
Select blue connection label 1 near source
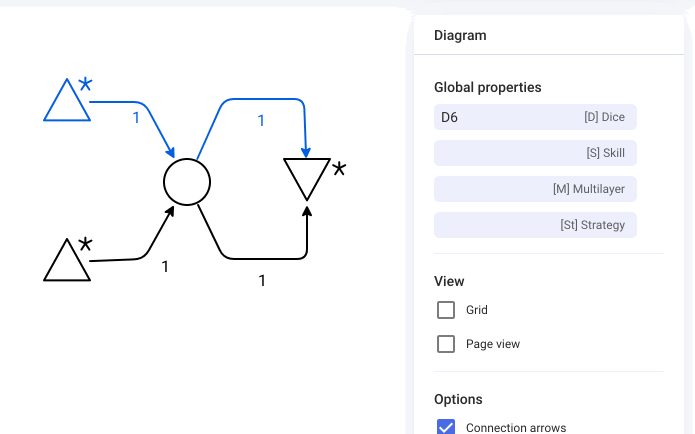136,118
